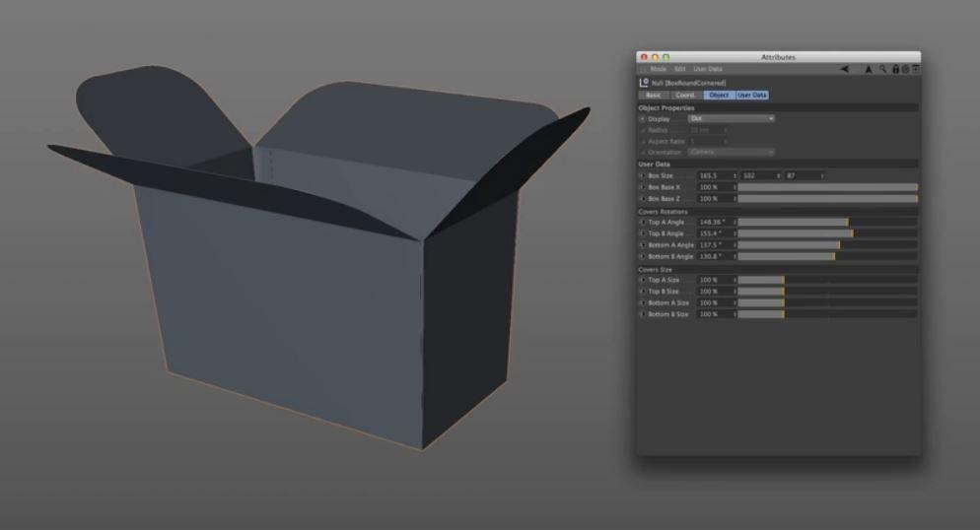Click the back arrow in Attributes panel

pos(844,69)
